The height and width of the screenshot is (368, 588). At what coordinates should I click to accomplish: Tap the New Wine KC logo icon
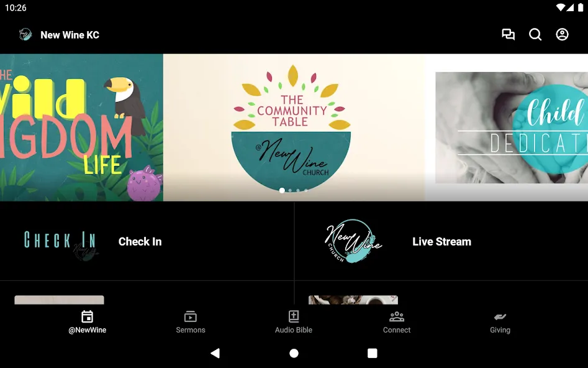(25, 35)
